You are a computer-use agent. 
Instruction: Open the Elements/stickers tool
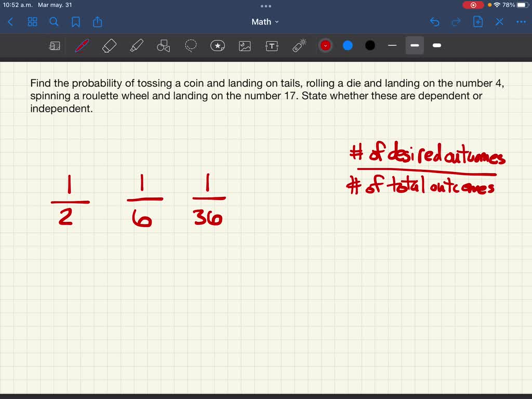point(217,45)
